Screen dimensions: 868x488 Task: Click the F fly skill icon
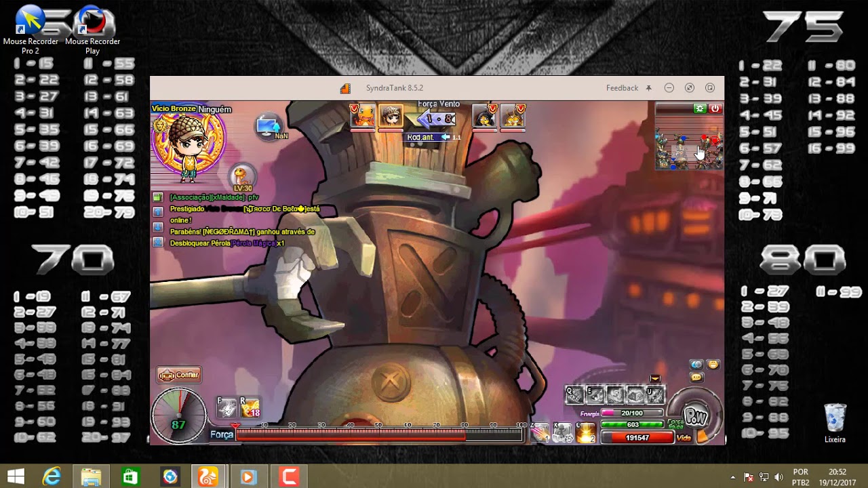click(227, 407)
